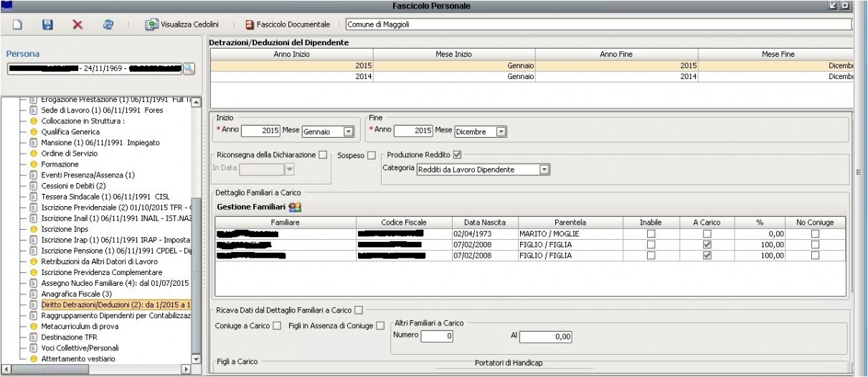868x377 pixels.
Task: Select Cessioni e Debiti (2) tree item
Action: tap(75, 186)
